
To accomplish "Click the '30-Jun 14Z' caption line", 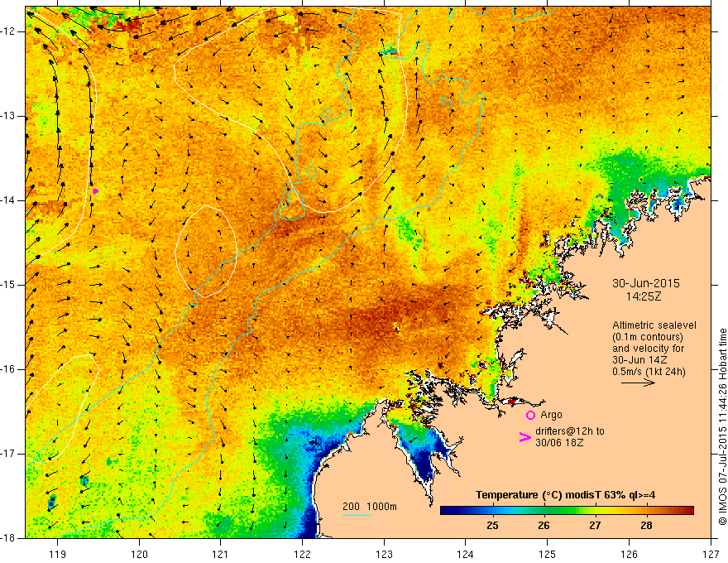I will pos(639,360).
